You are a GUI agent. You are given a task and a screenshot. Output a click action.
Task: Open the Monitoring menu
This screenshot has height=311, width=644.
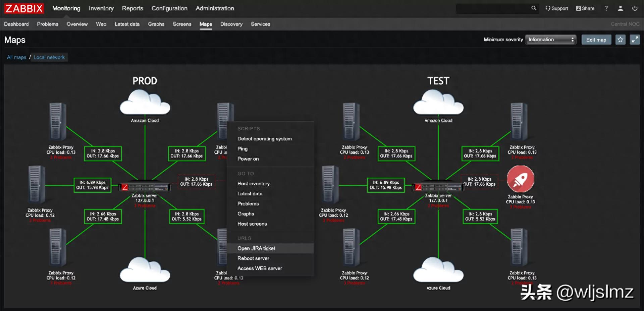pyautogui.click(x=66, y=8)
